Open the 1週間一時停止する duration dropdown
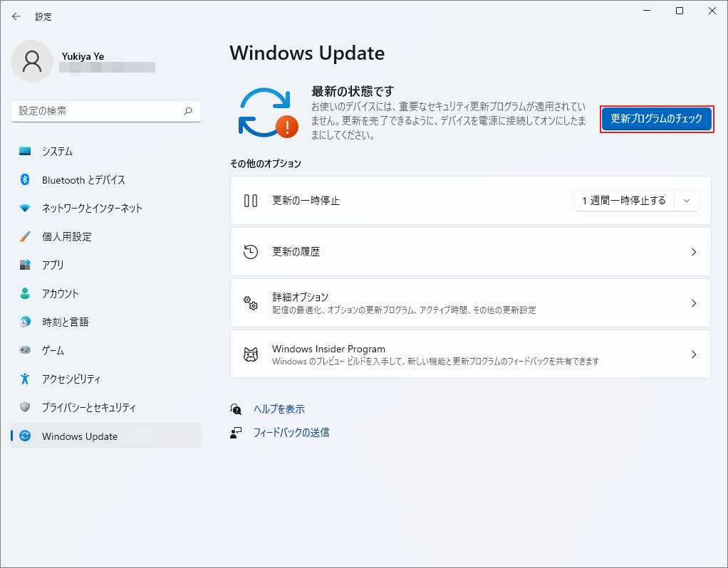728x568 pixels. pos(686,200)
